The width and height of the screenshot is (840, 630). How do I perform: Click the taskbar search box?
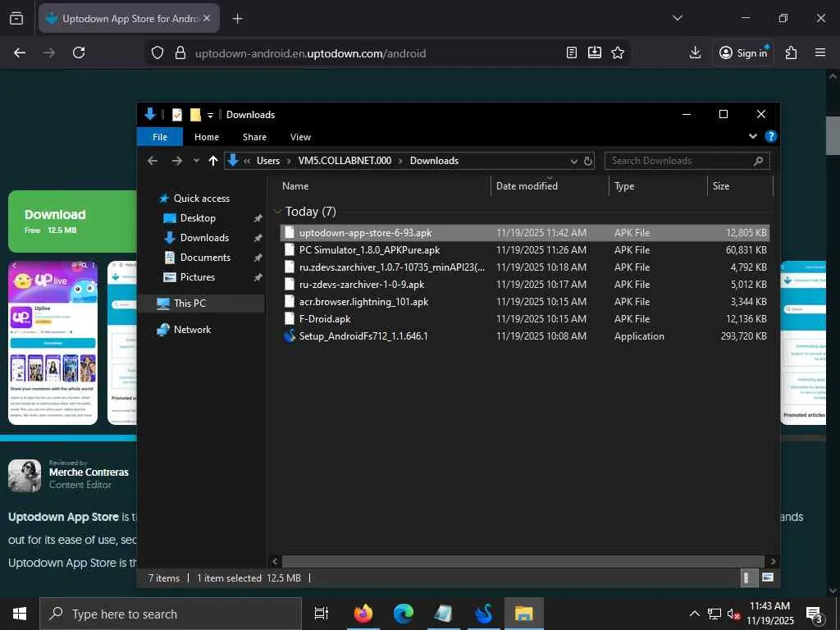[x=171, y=614]
